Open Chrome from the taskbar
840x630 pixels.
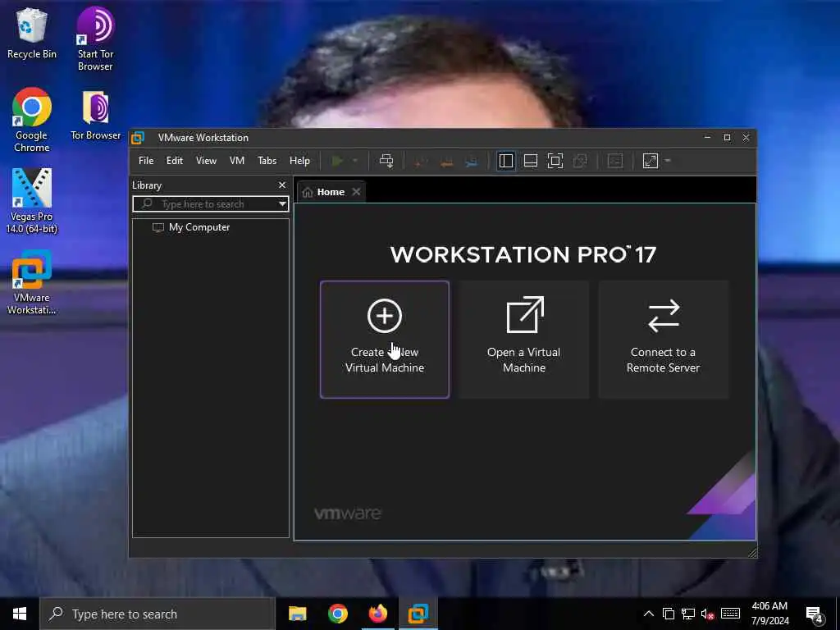coord(337,614)
